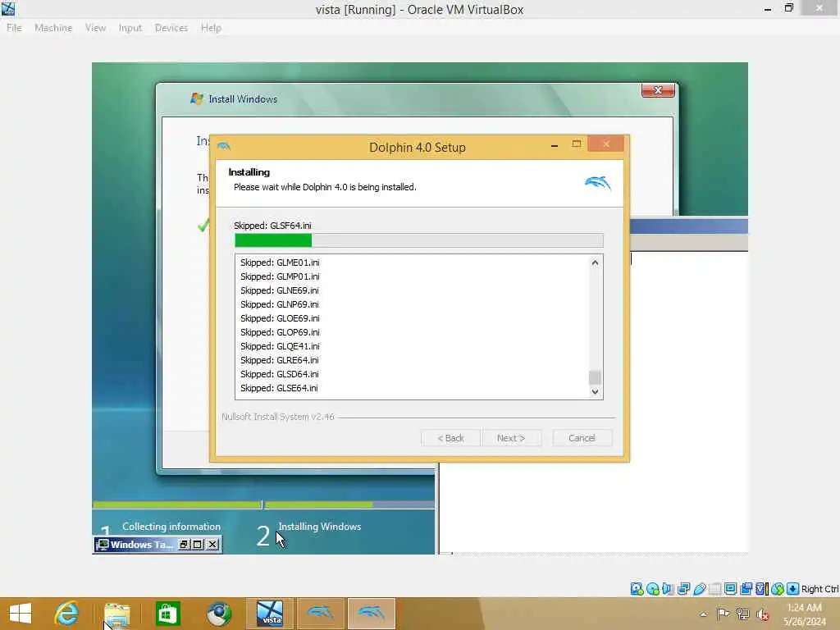Viewport: 840px width, 630px height.
Task: Maximize the Dolphin 4.0 Setup window
Action: [x=577, y=144]
